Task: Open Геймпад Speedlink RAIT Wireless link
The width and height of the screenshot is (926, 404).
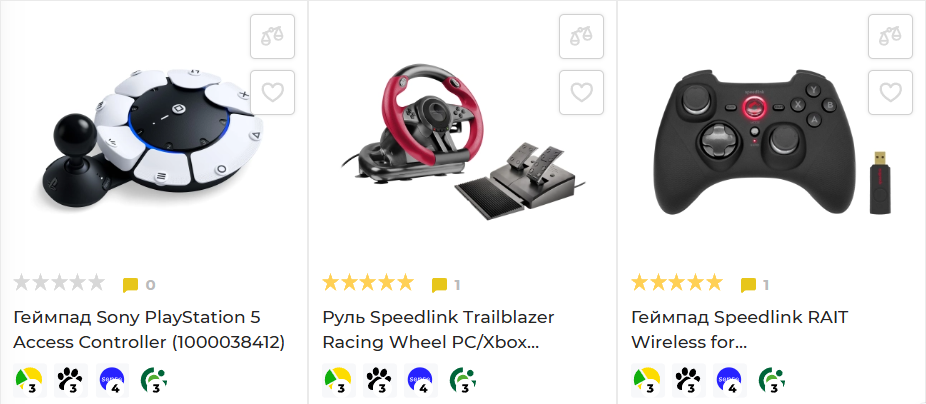Action: pyautogui.click(x=739, y=330)
